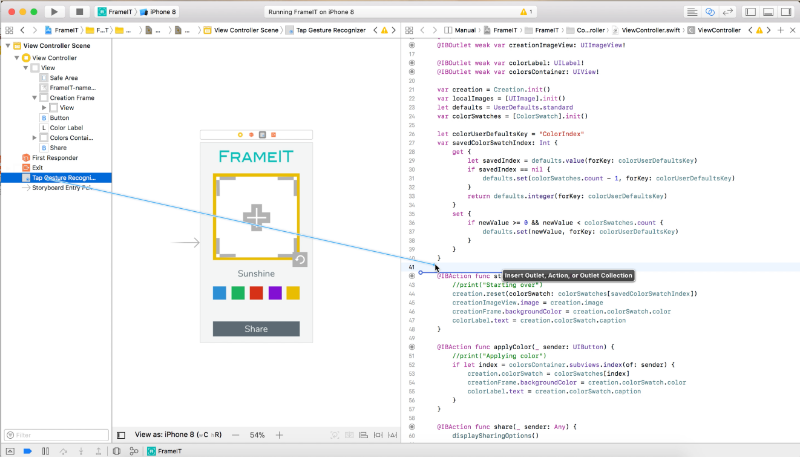Select View Controller Scene in jump bar

(241, 30)
